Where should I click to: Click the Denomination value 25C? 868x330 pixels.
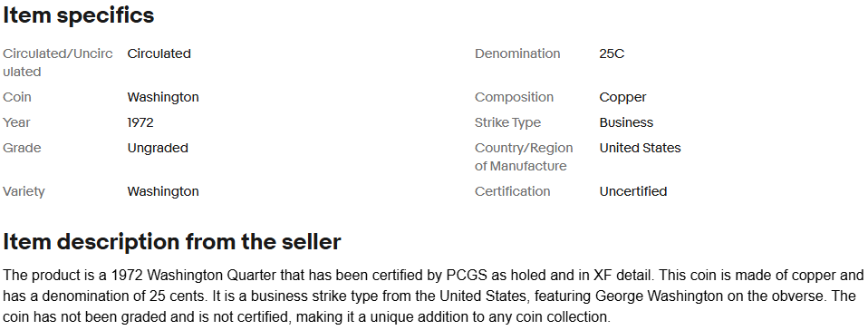coord(612,53)
